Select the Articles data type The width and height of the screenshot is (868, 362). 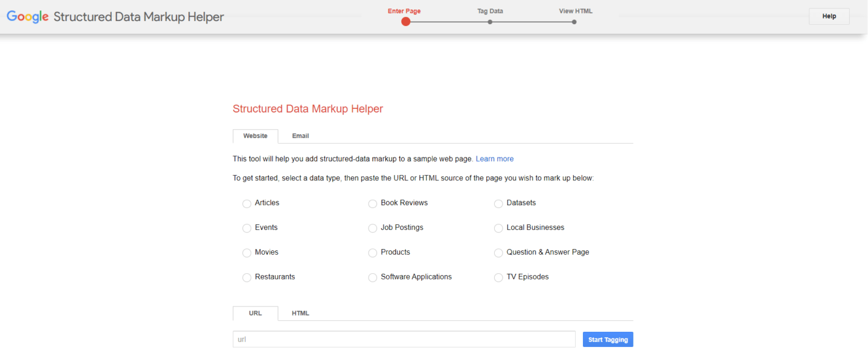[x=246, y=203]
